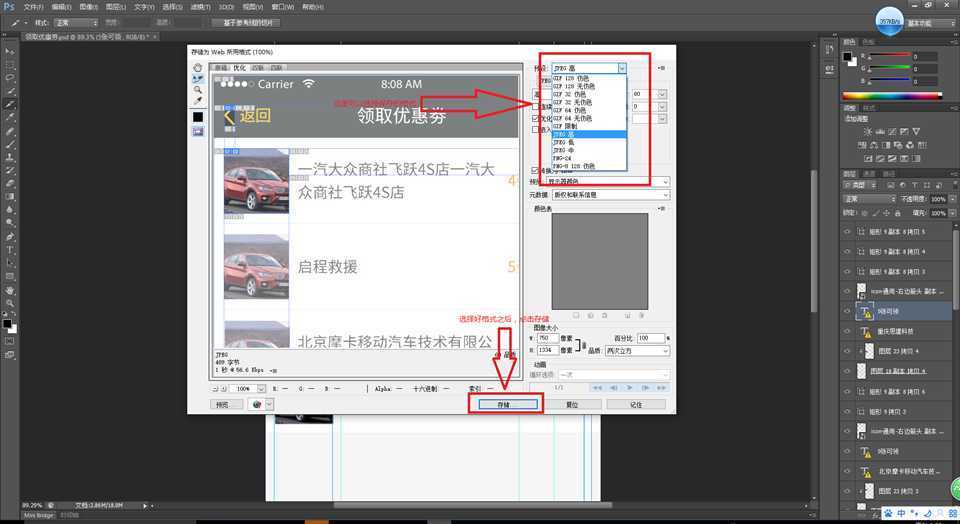The width and height of the screenshot is (960, 524).
Task: Select the Rectangular Marquee tool
Action: pos(9,65)
